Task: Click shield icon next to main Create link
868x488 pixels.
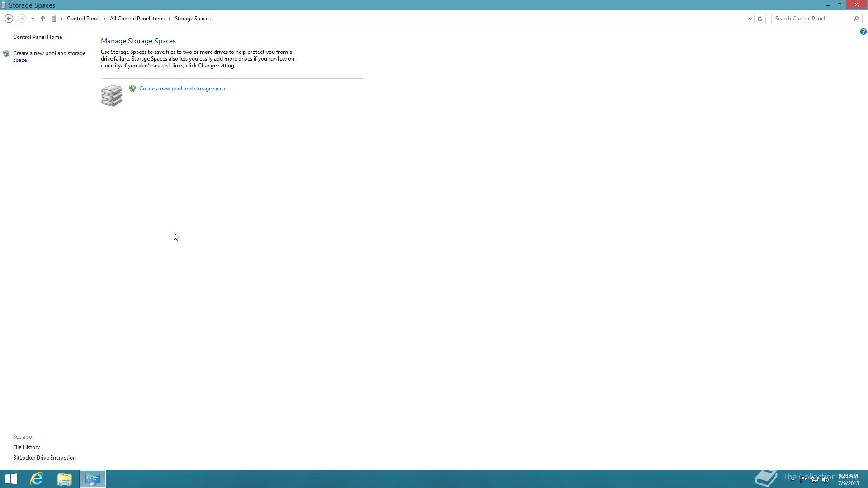Action: click(x=132, y=89)
